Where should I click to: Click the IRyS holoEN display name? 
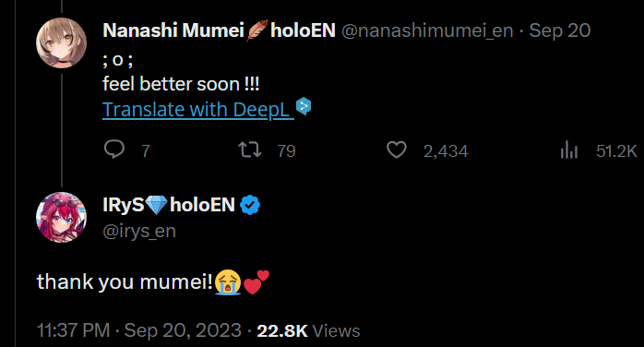coord(169,205)
